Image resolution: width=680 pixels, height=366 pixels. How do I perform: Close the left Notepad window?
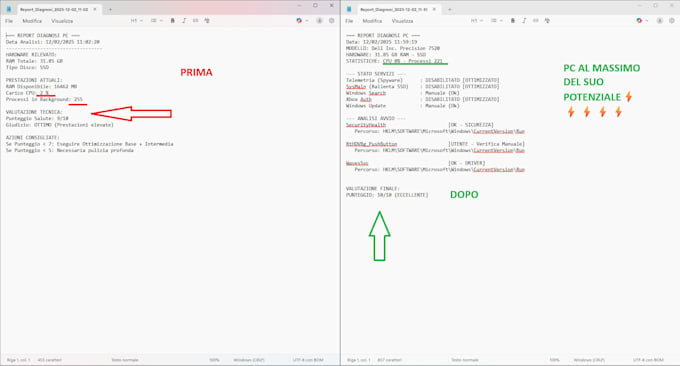point(332,6)
